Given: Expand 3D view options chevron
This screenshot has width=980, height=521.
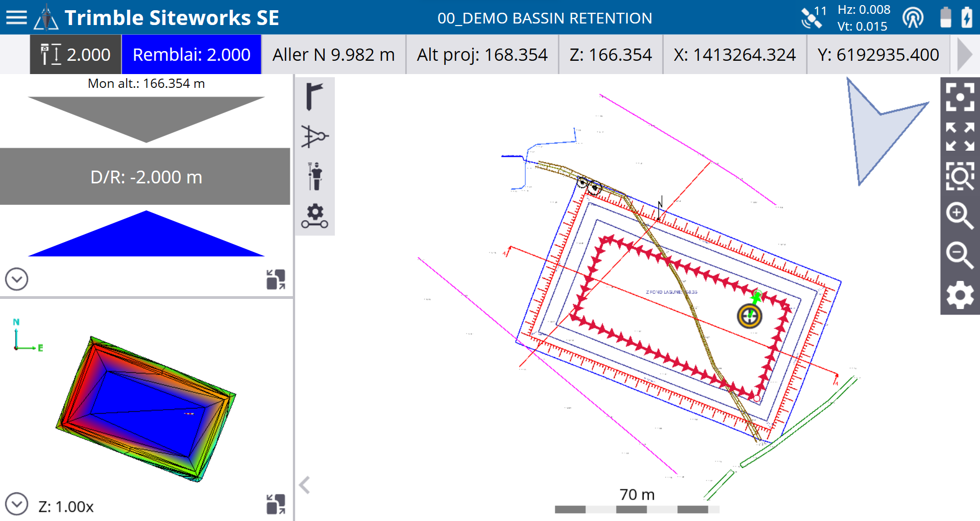Looking at the screenshot, I should tap(16, 504).
